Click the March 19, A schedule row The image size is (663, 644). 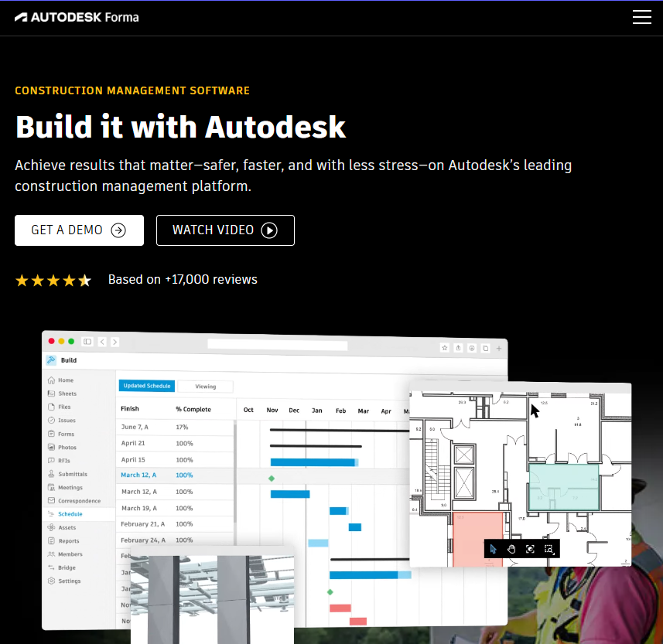pyautogui.click(x=175, y=508)
